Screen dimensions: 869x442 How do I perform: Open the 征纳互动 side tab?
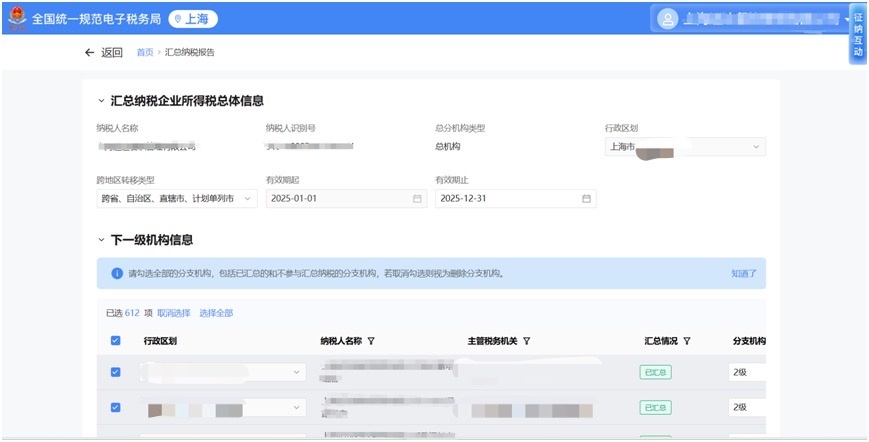coord(857,37)
